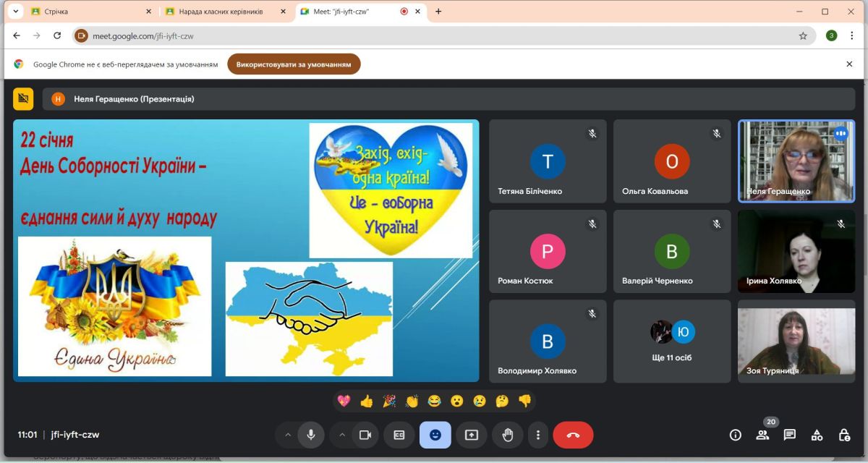Open the present screen share button
Viewport: 868px width, 463px height.
tap(472, 435)
